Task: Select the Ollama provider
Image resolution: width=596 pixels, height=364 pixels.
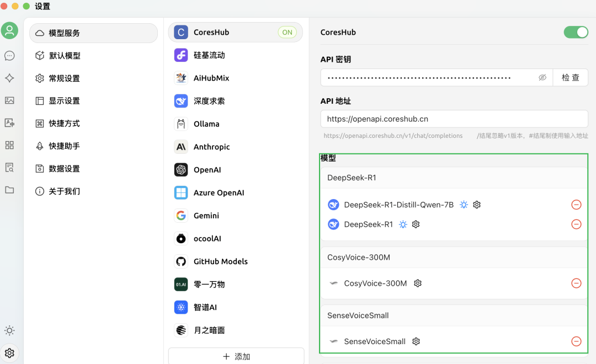Action: point(235,124)
